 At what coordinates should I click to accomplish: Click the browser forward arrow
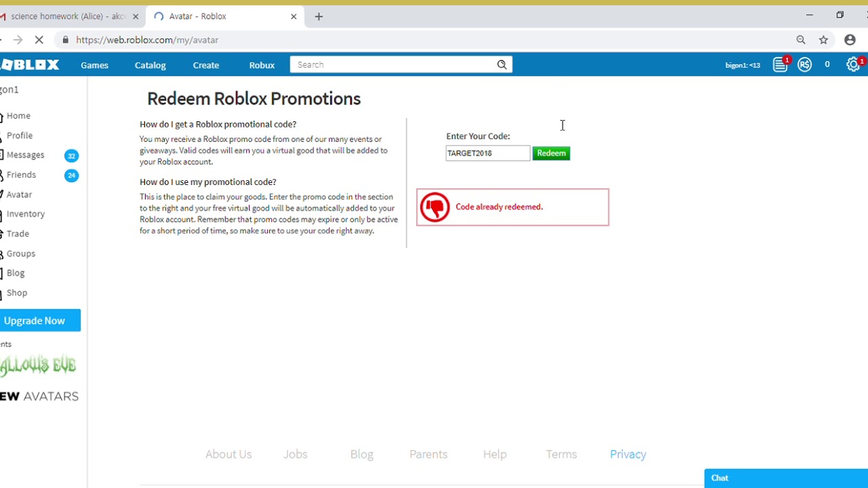coord(18,40)
